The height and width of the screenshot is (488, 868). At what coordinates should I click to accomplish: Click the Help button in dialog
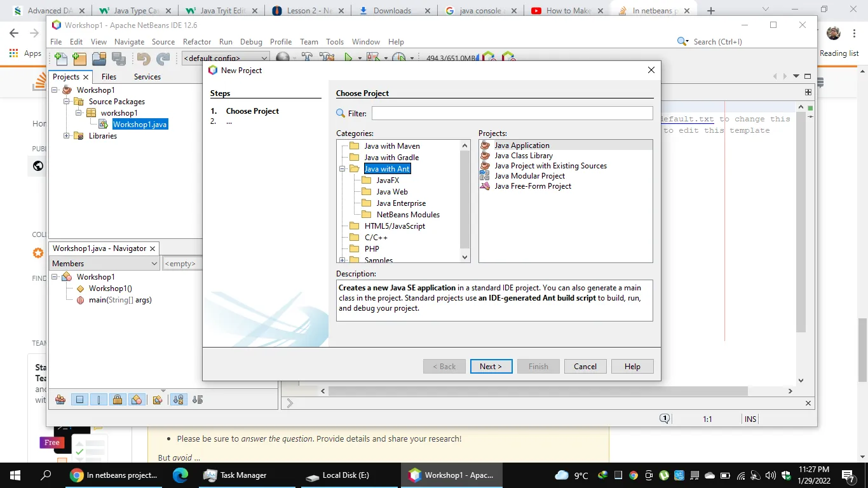point(632,367)
